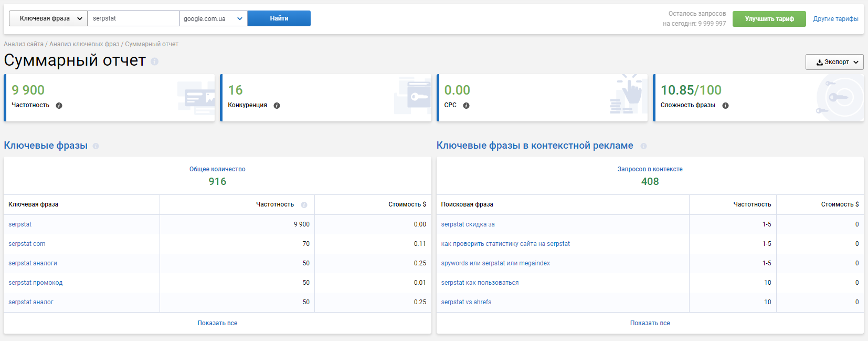The width and height of the screenshot is (868, 341).
Task: Click the 10.85/100 difficulty value
Action: point(691,90)
